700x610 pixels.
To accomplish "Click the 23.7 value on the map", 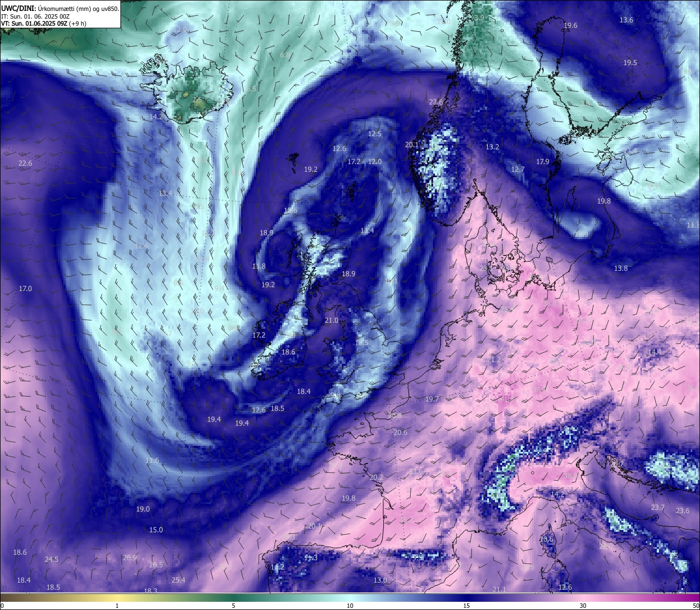I will 657,508.
